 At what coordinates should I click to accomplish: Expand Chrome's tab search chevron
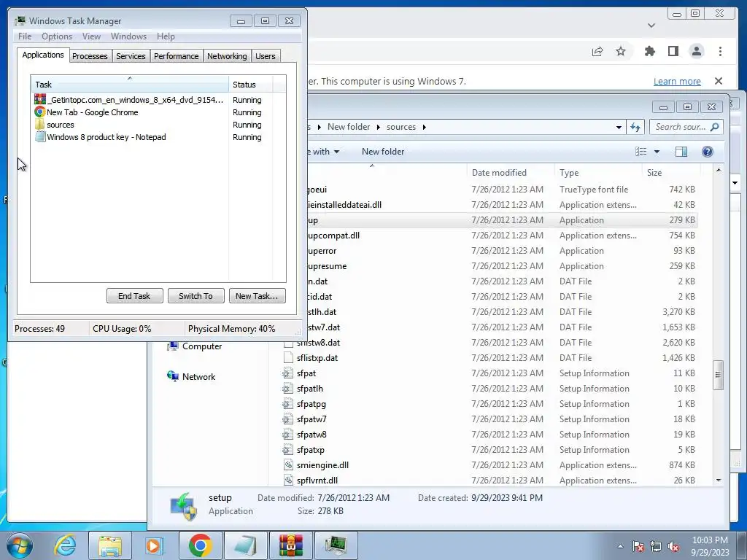click(x=651, y=26)
